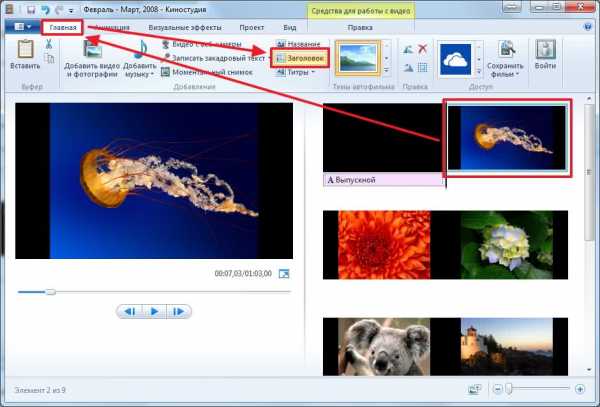Select the red chrysanthemum clip
This screenshot has height=407, width=600.
pos(384,245)
